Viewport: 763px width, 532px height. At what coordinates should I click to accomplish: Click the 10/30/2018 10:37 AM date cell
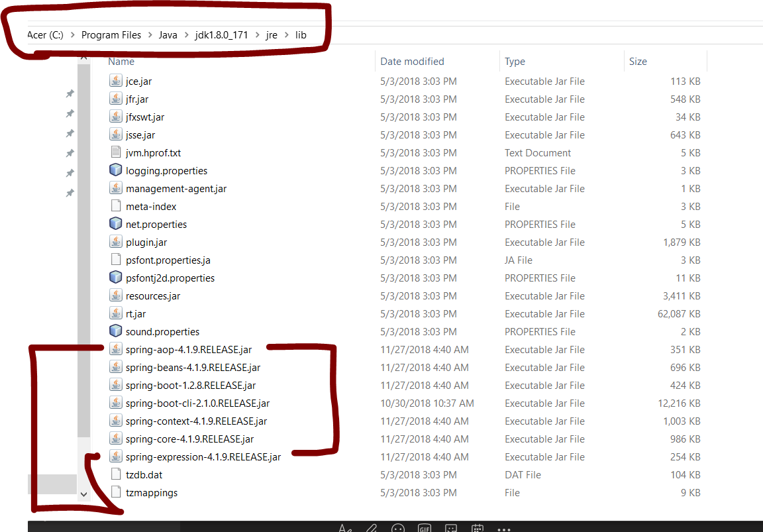tap(427, 403)
